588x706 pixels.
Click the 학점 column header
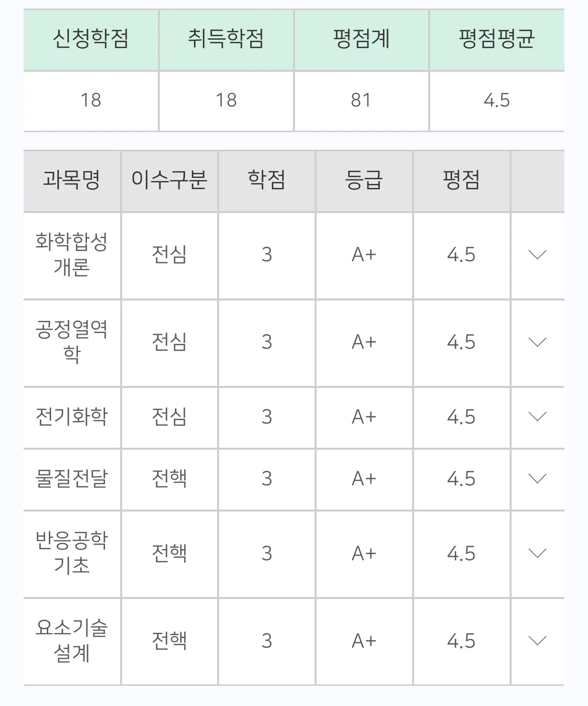click(266, 180)
